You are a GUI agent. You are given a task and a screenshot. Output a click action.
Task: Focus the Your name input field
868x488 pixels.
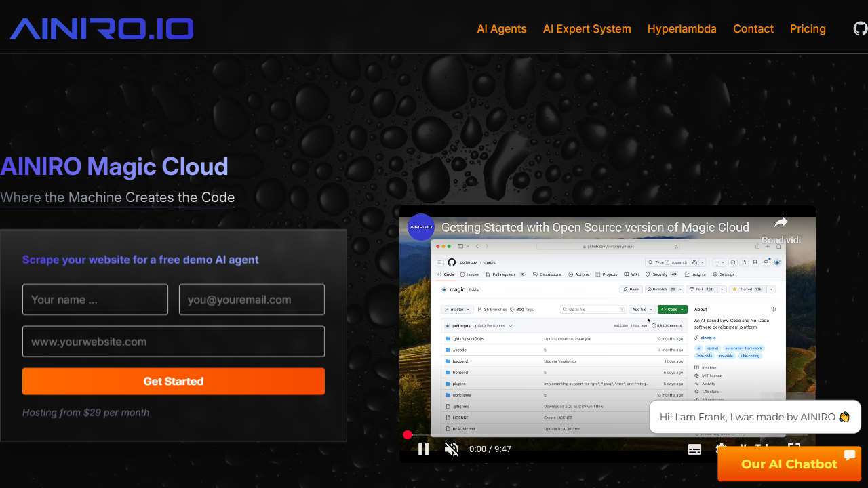pos(95,300)
